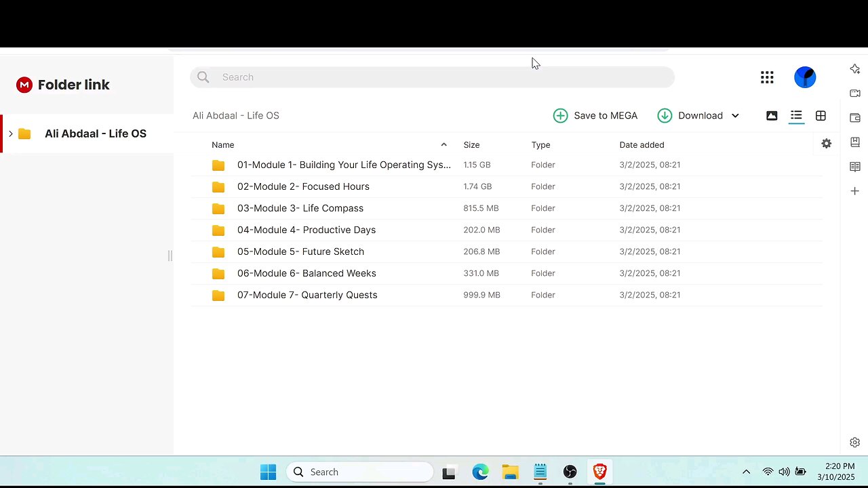Viewport: 868px width, 488px height.
Task: Switch to list view
Action: 796,116
